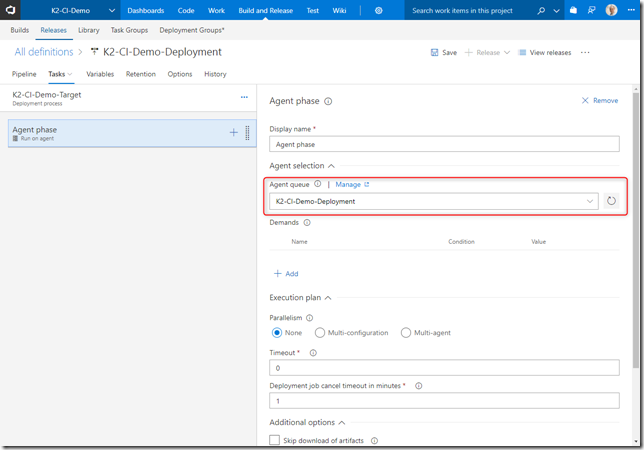
Task: Click the Timeout info icon
Action: (313, 353)
